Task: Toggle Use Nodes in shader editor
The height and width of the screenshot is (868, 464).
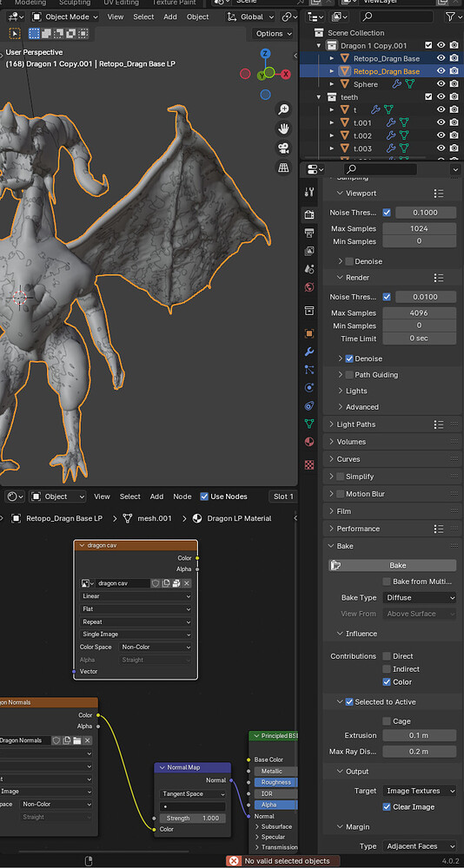Action: [204, 496]
